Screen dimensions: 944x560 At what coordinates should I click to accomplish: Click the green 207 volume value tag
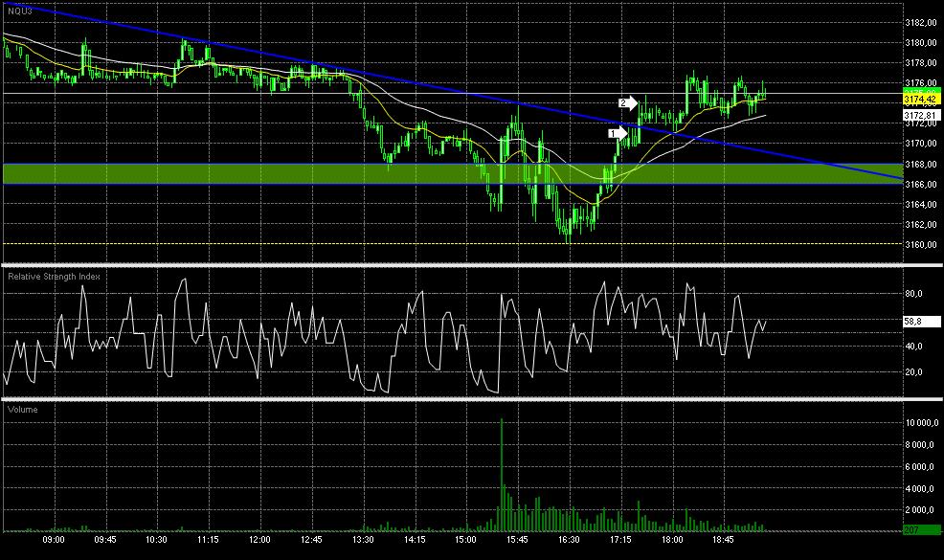921,530
